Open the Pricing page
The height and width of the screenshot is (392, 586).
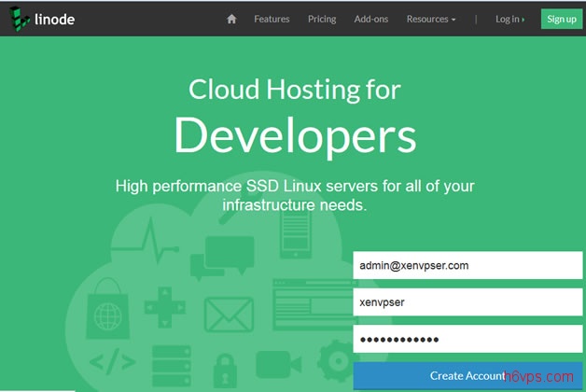pos(322,19)
